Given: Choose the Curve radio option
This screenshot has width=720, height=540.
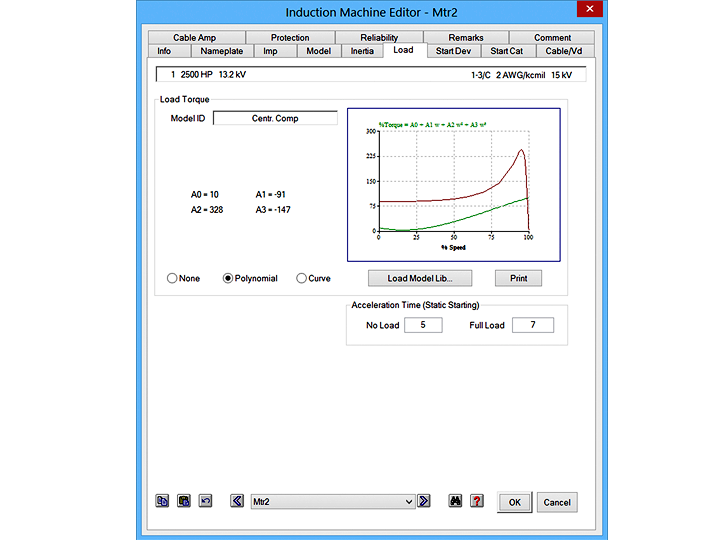Looking at the screenshot, I should (302, 279).
